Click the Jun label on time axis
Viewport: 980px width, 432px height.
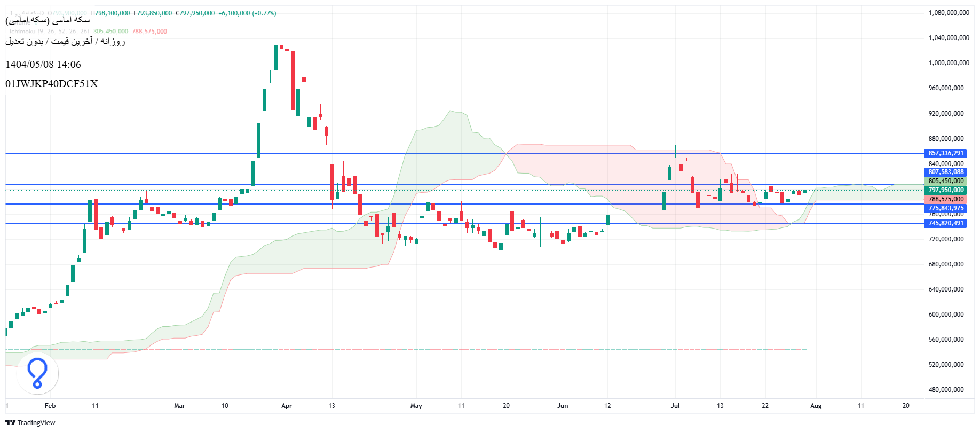pos(563,406)
